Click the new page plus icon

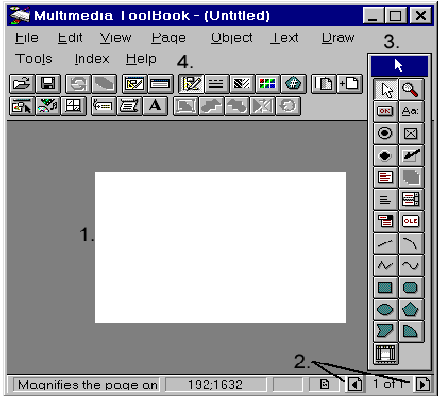pos(349,84)
